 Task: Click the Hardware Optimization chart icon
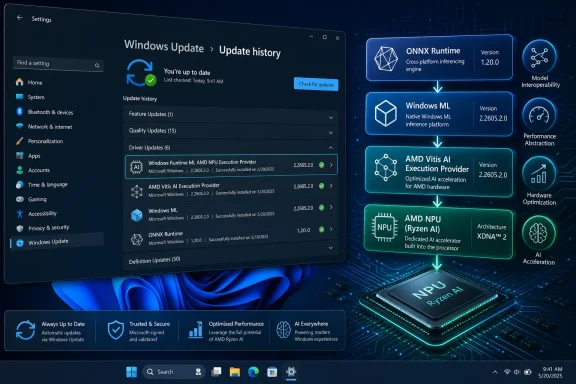click(x=539, y=174)
